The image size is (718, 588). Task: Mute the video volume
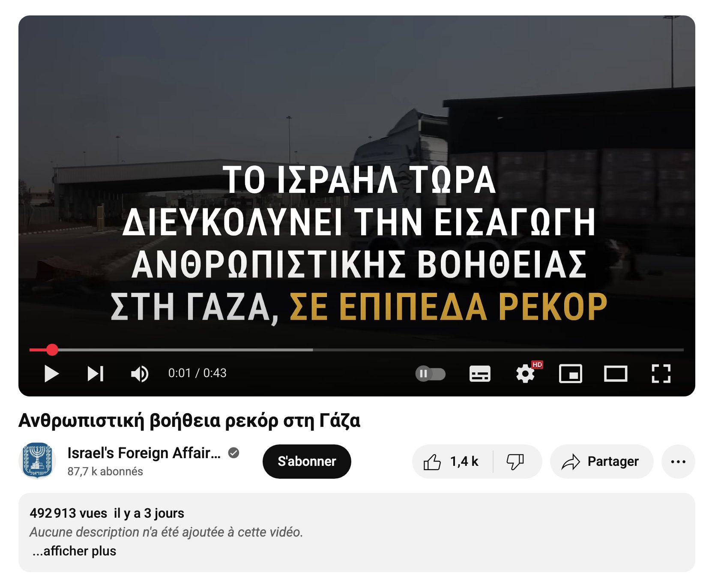[x=140, y=374]
